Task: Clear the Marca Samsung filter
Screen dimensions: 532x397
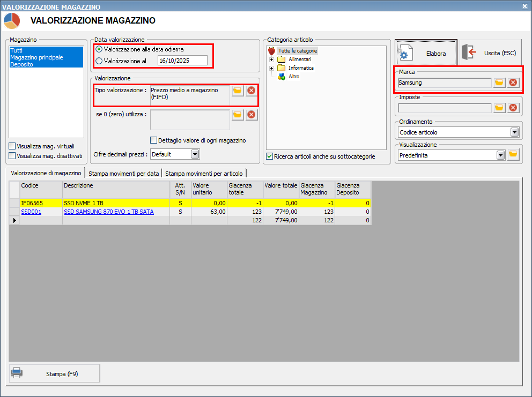Action: [x=513, y=83]
